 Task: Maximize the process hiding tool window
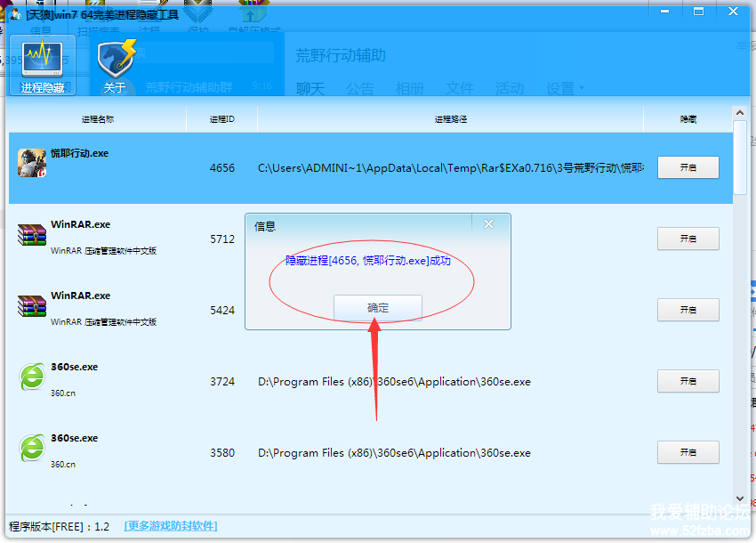point(698,12)
